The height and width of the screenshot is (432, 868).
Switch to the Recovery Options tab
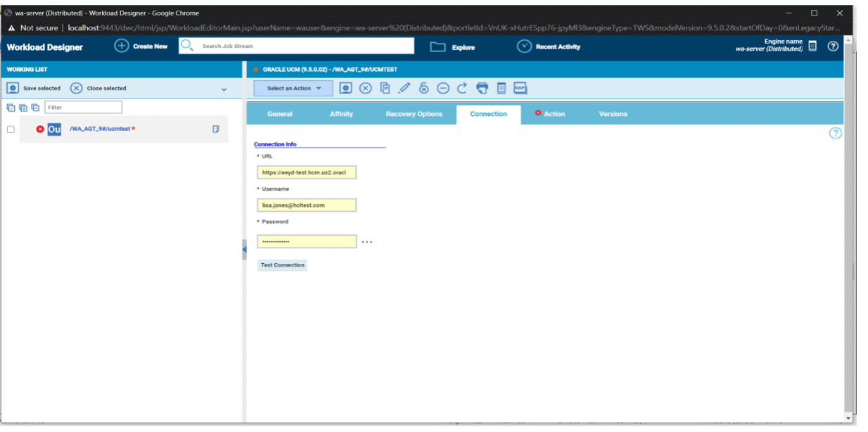click(415, 113)
